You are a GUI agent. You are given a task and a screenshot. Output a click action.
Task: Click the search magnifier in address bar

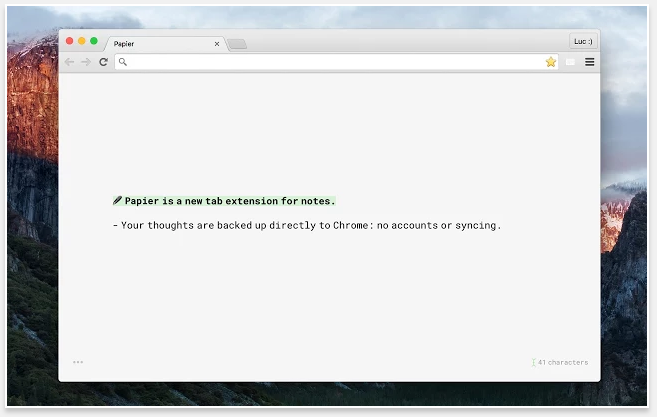123,62
